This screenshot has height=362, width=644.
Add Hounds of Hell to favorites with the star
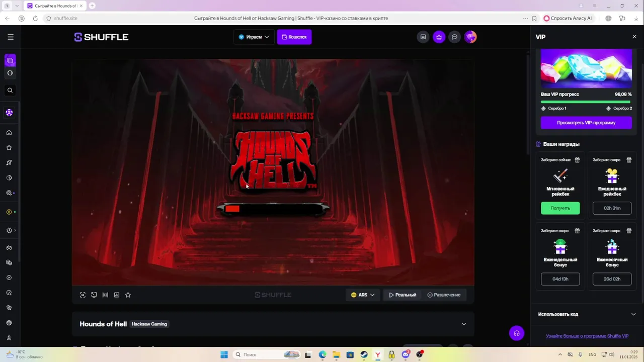(128, 295)
